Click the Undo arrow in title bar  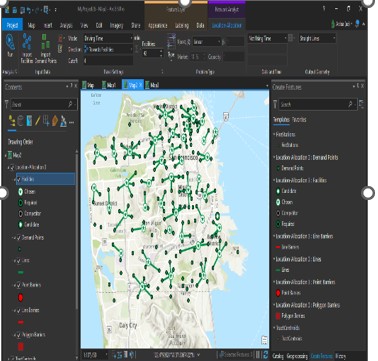click(29, 10)
